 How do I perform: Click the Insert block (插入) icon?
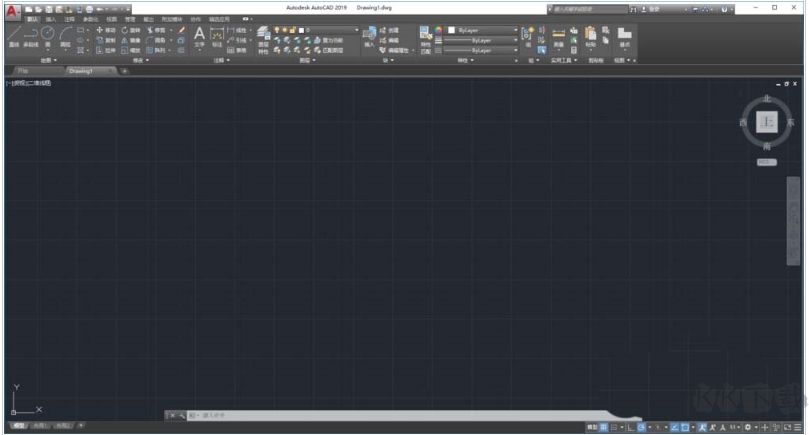point(369,35)
